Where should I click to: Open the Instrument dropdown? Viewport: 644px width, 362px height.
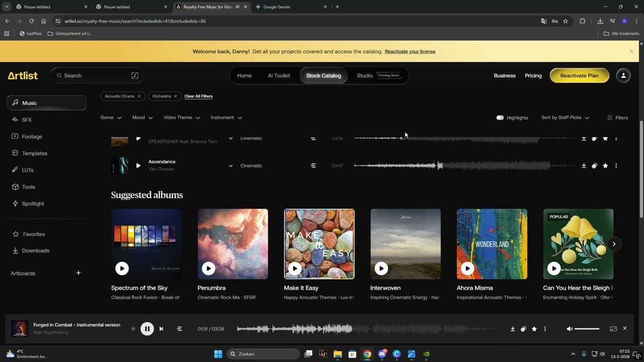[x=226, y=118]
